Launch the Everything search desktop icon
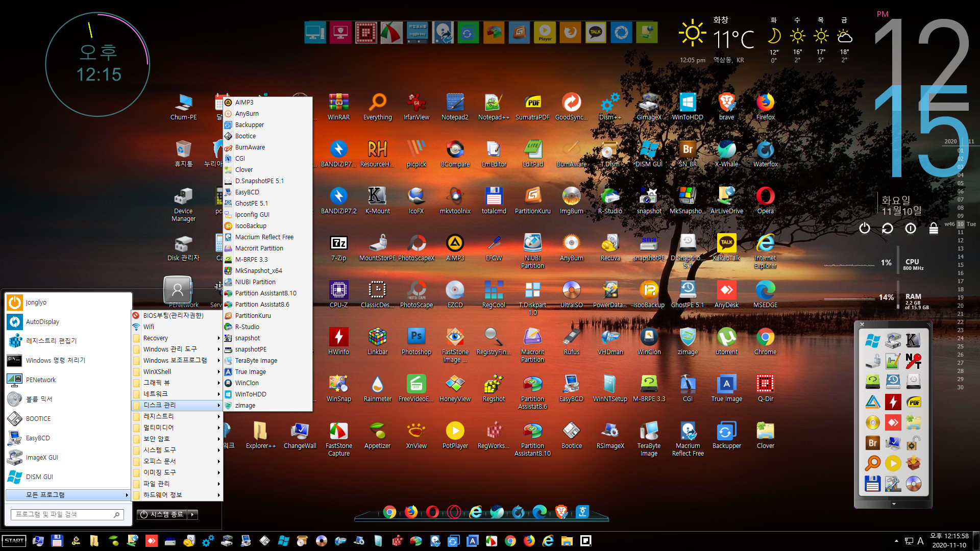Viewport: 980px width, 551px height. (x=377, y=107)
